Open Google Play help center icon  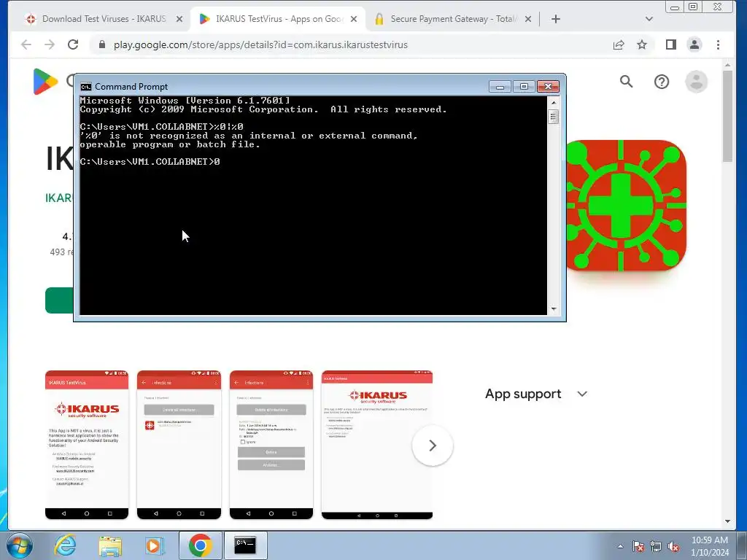(x=661, y=82)
